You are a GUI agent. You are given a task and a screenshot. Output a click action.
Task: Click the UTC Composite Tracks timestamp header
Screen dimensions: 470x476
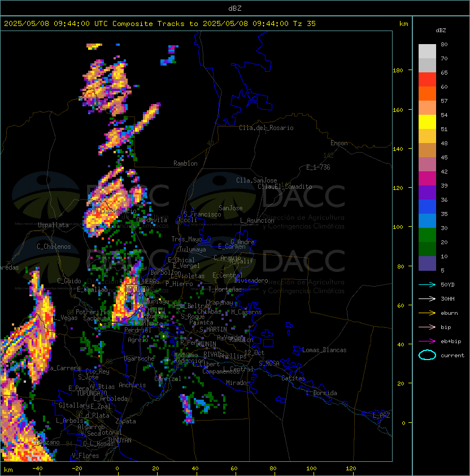point(160,24)
